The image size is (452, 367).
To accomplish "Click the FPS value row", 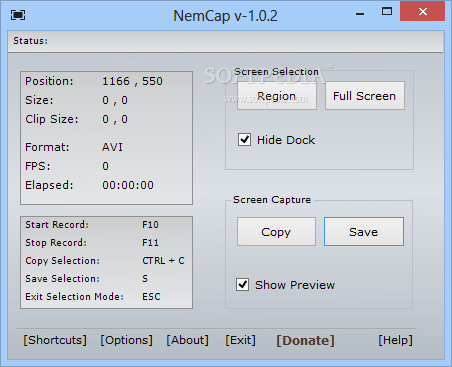I will pos(67,166).
